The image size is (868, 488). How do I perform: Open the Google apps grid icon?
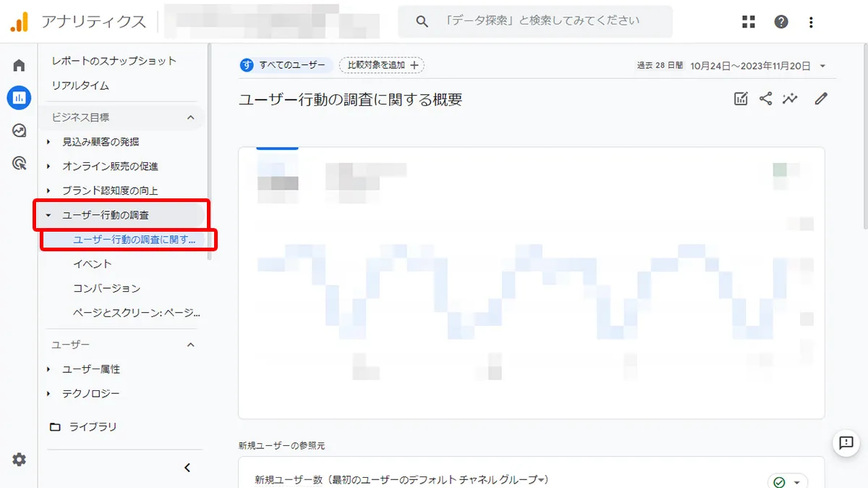(x=749, y=21)
